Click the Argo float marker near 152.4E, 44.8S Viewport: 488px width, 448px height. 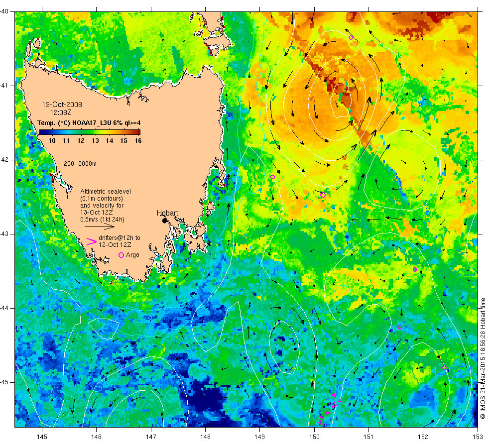(444, 368)
